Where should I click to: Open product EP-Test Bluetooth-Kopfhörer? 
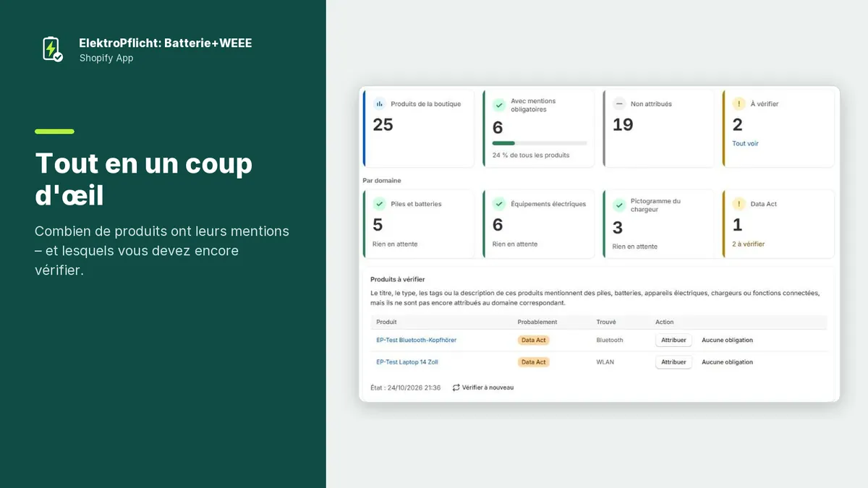click(x=416, y=340)
